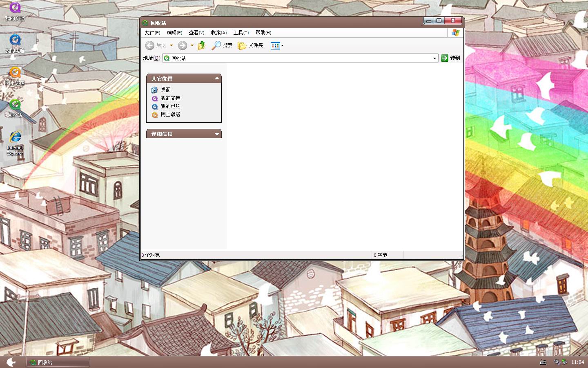
Task: Click 回收站 taskbar window button
Action: point(58,362)
